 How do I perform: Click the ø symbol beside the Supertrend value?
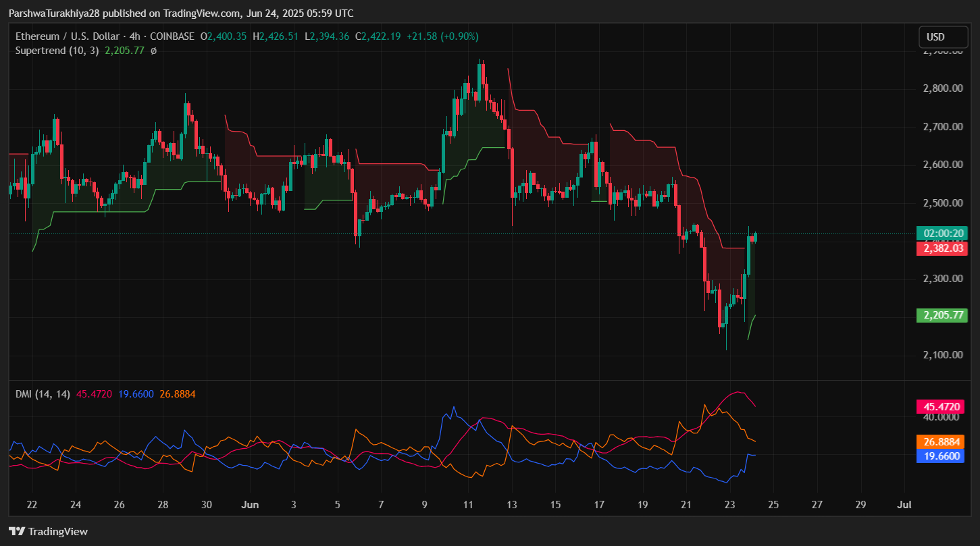point(153,51)
